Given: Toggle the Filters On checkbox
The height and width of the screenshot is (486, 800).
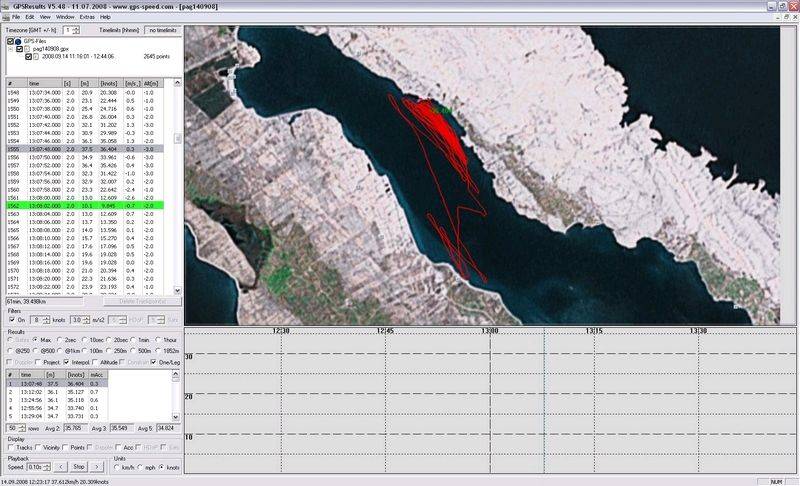Looking at the screenshot, I should pos(11,319).
